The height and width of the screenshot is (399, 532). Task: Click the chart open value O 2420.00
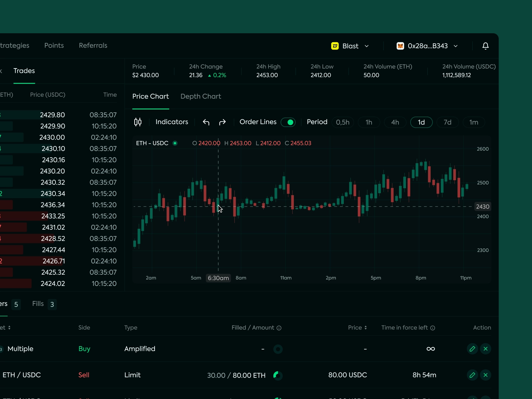pyautogui.click(x=206, y=143)
